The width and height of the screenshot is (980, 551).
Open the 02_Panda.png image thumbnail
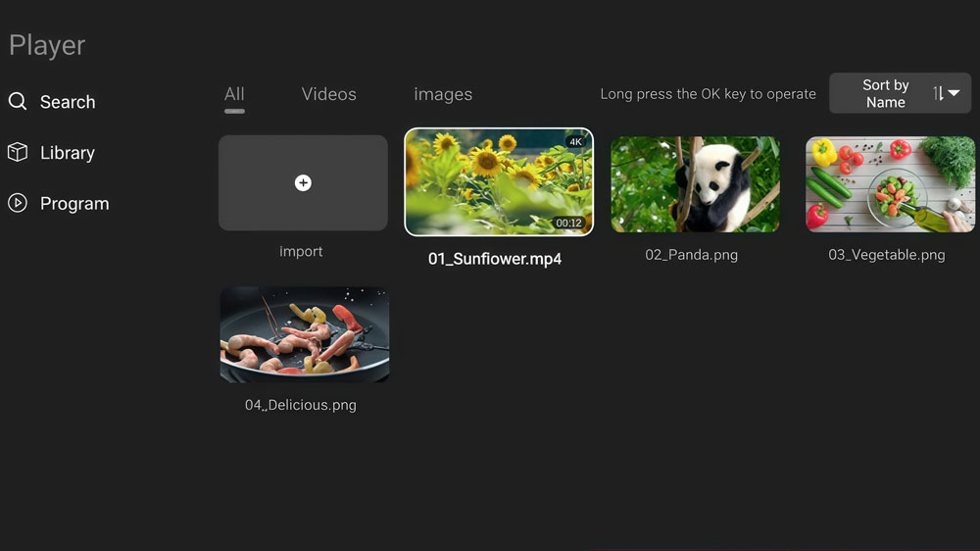click(695, 184)
